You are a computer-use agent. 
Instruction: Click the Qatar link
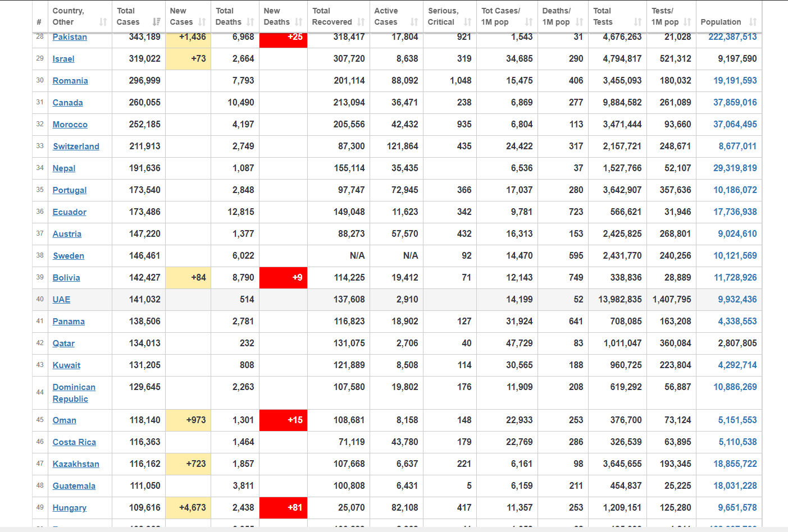click(63, 343)
